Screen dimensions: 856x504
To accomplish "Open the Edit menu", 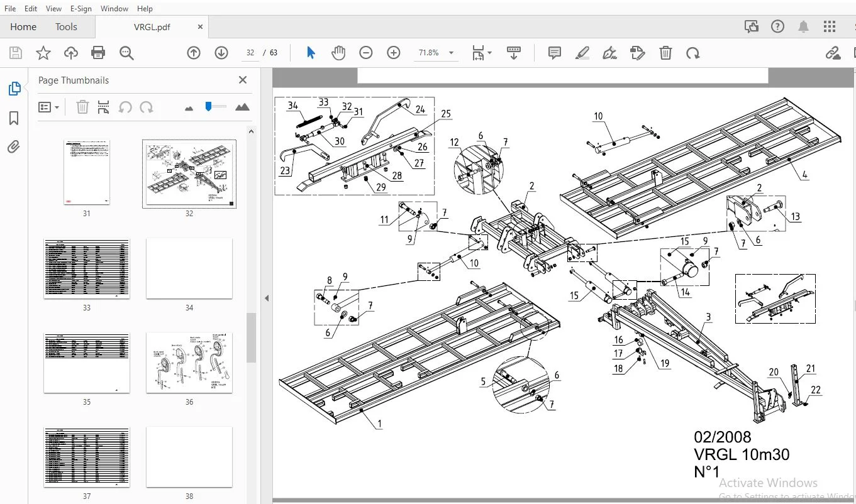I will [31, 9].
